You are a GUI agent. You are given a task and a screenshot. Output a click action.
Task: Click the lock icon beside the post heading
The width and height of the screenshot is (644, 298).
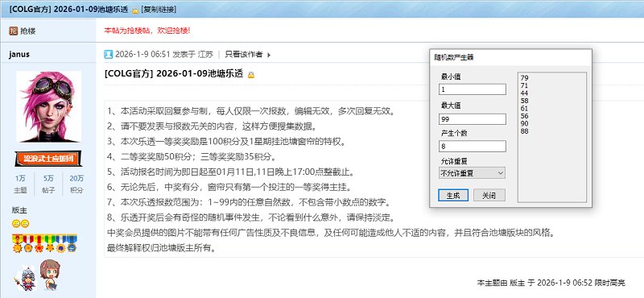(x=251, y=75)
